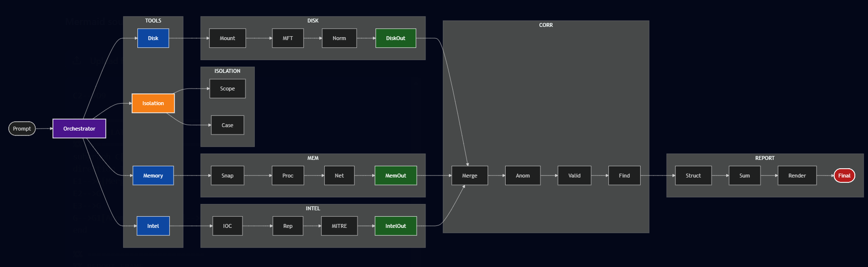
Task: Click the Scope node in ISOLATION group
Action: [x=227, y=89]
